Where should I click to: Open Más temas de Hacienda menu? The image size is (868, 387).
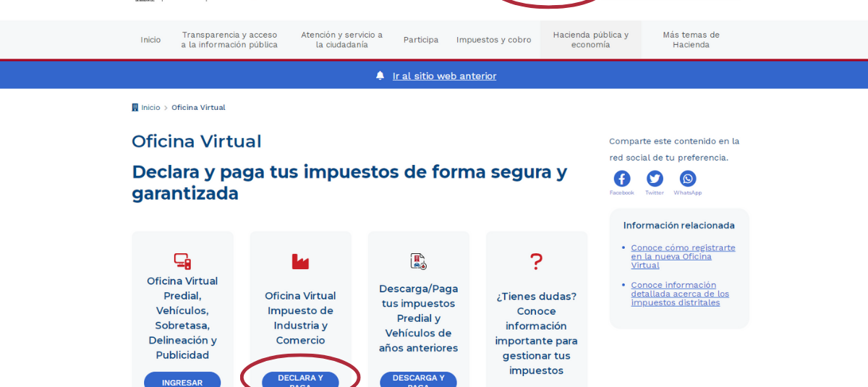[x=691, y=40]
